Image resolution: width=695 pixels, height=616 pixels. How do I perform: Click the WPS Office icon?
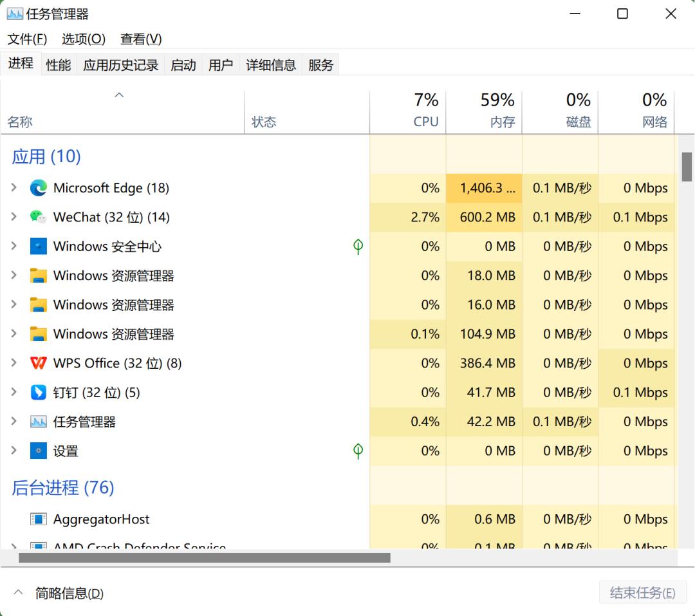38,363
